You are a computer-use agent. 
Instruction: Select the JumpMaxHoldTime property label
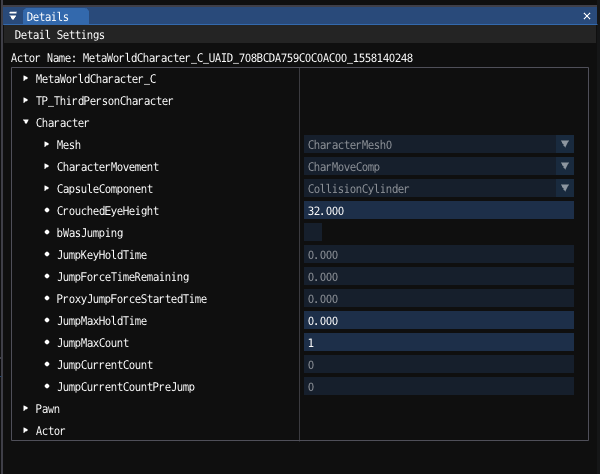[x=102, y=321]
